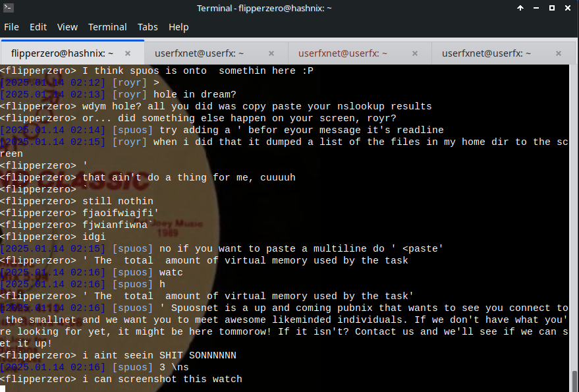Open the terminal window menu icon in title bar
Viewport: 579px width, 392px height.
coord(8,9)
